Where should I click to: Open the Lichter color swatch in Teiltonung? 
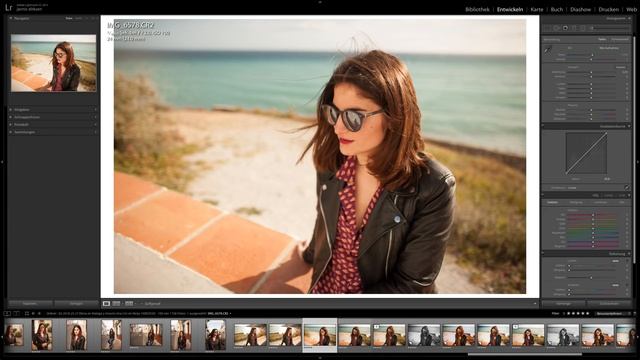(x=616, y=260)
